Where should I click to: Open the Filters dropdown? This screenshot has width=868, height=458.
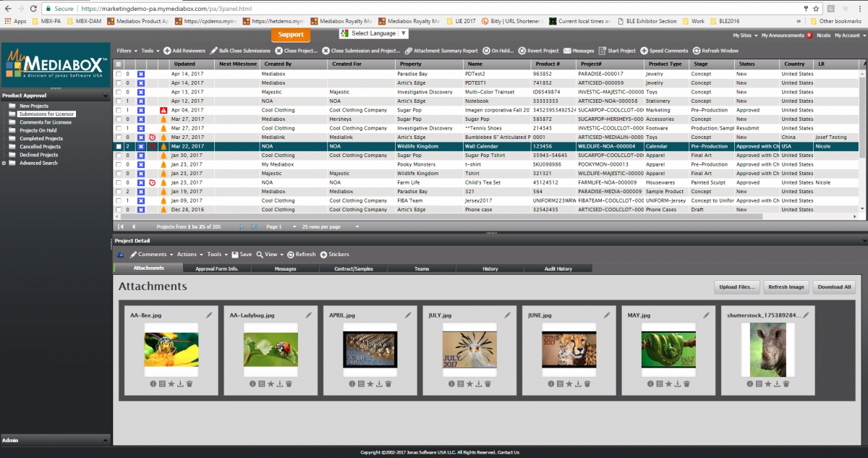[127, 51]
